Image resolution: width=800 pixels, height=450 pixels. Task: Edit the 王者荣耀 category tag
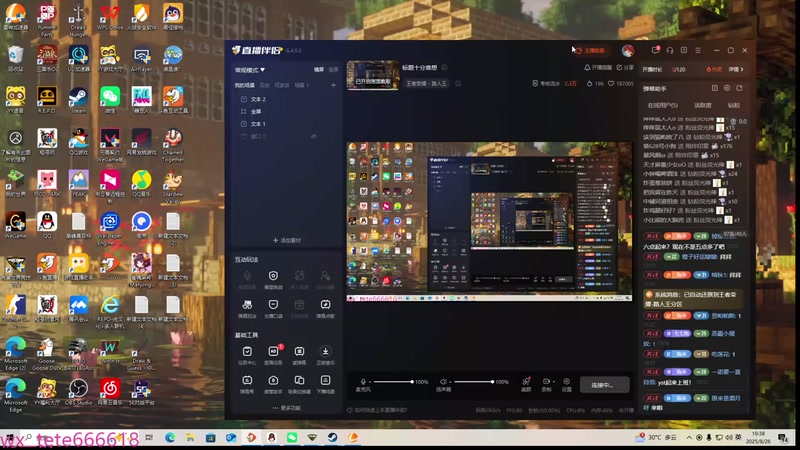click(458, 83)
